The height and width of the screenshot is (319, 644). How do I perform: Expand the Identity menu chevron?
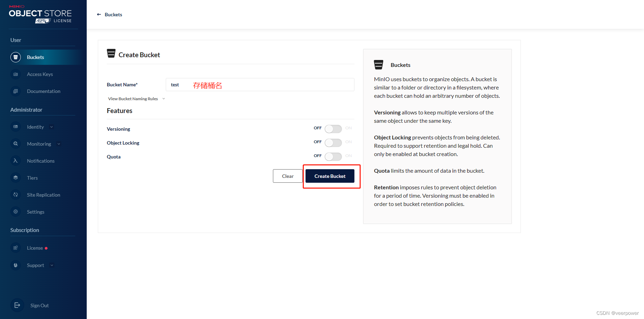coord(52,127)
